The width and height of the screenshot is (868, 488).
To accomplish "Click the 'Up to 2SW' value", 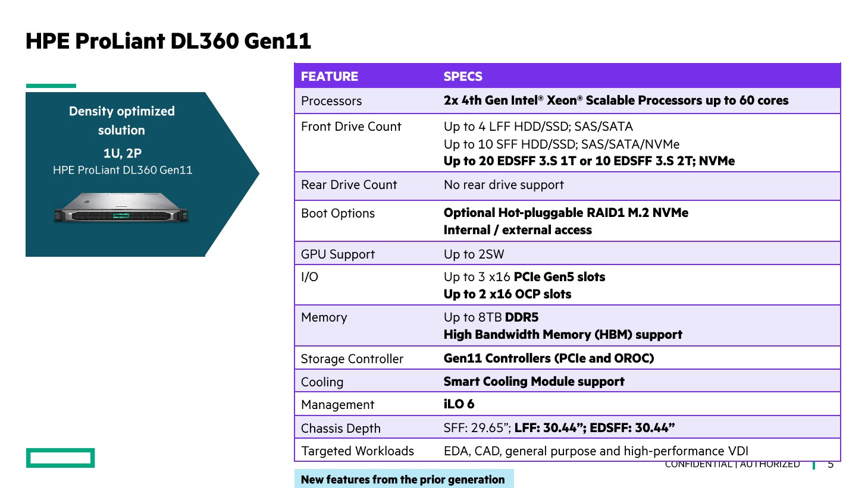I will pos(474,254).
